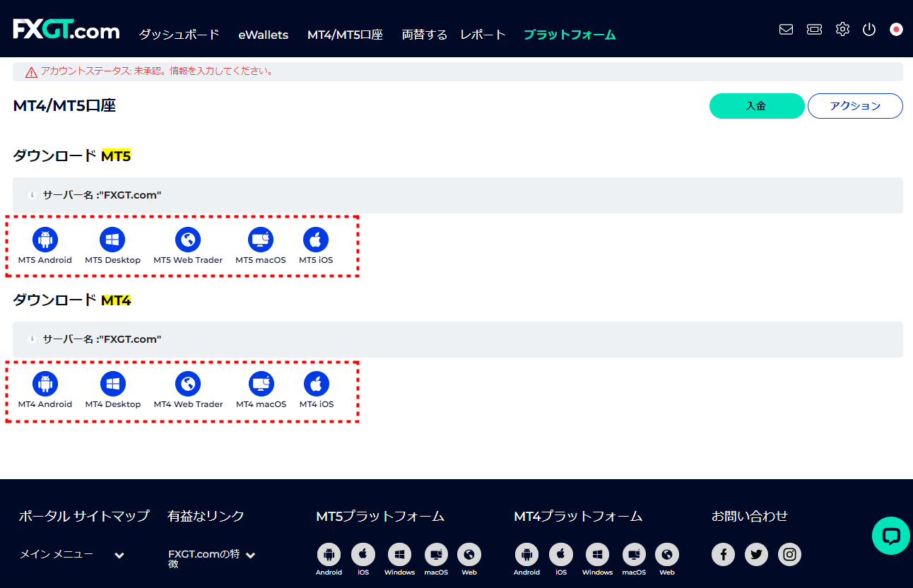This screenshot has height=588, width=913.
Task: Open レポート navigation item
Action: (483, 35)
